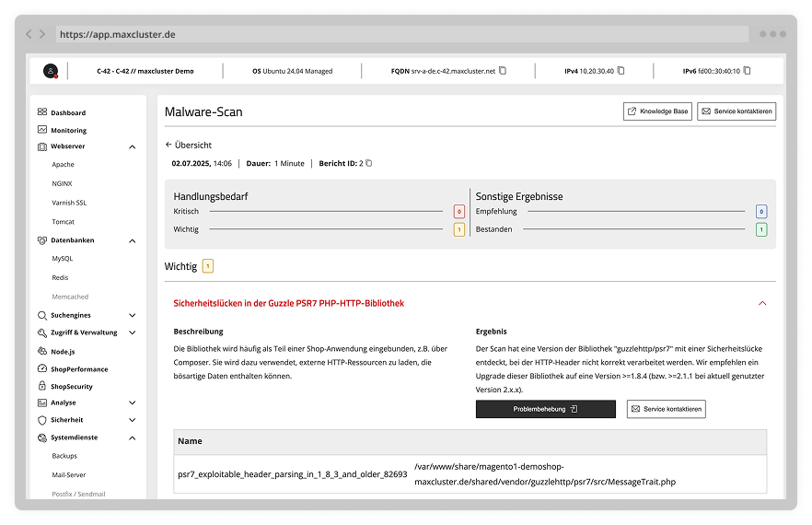The height and width of the screenshot is (525, 812).
Task: Go back to Übersicht
Action: pyautogui.click(x=189, y=146)
